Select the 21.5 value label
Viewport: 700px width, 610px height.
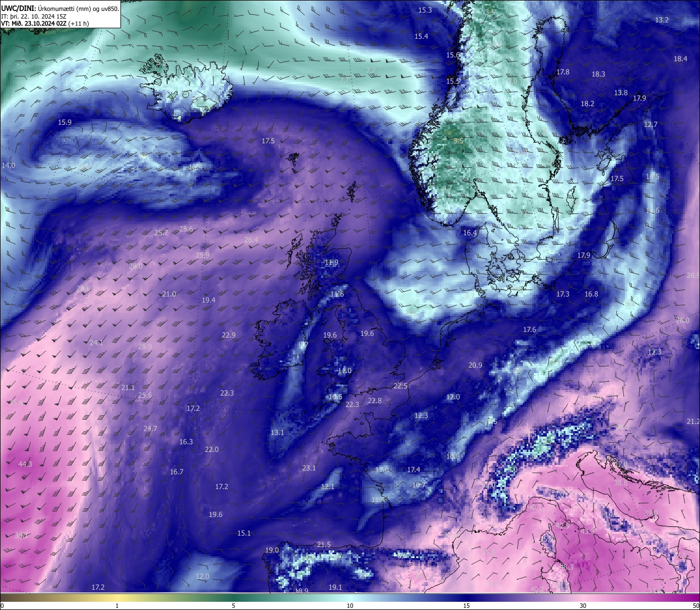(324, 544)
